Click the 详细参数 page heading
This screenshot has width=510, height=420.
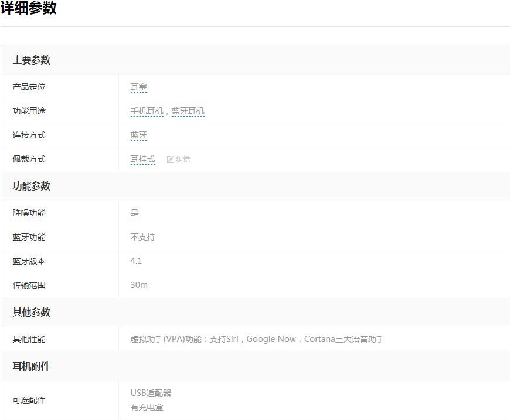tap(29, 8)
